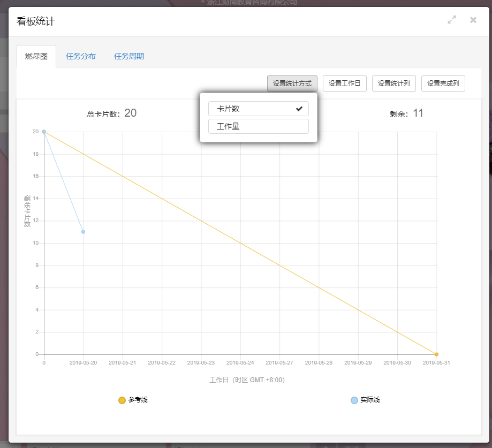Click the 工作日 (时区 GMT +8:00) axis title

[247, 380]
